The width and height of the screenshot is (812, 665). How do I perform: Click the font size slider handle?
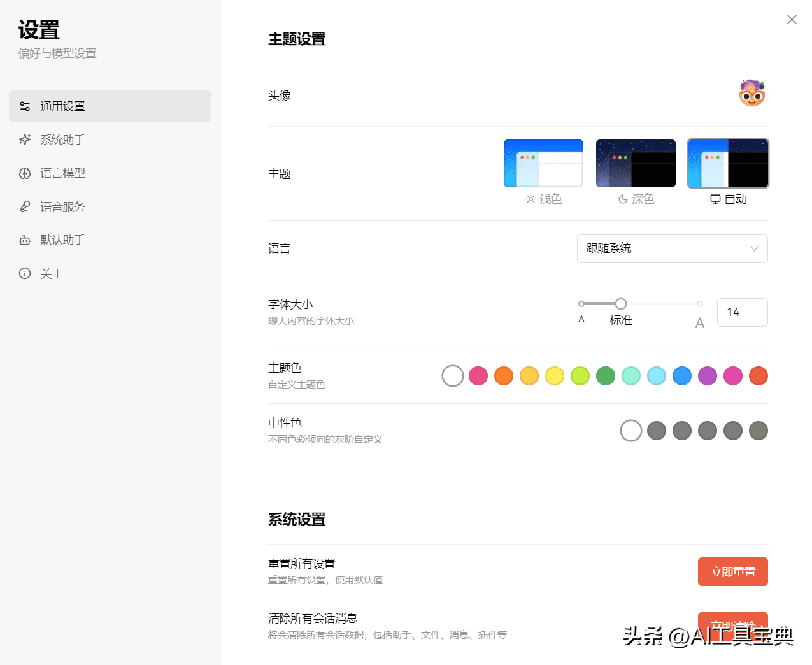pos(621,304)
